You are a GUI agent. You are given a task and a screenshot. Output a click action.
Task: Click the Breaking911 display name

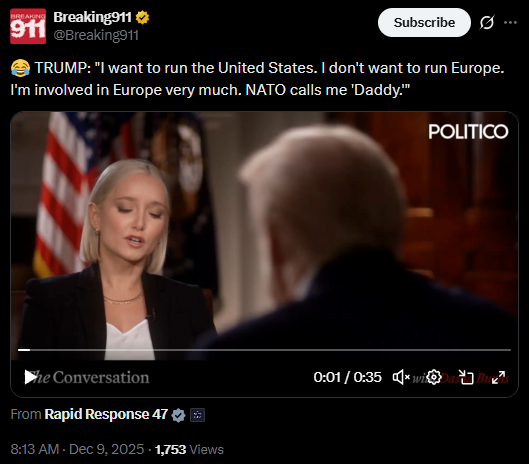point(92,17)
